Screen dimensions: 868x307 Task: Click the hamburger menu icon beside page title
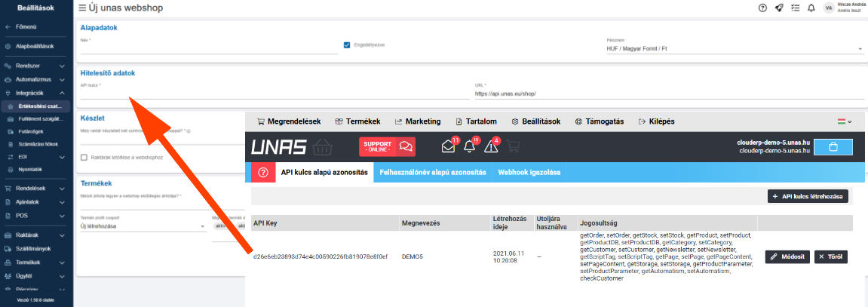point(82,8)
